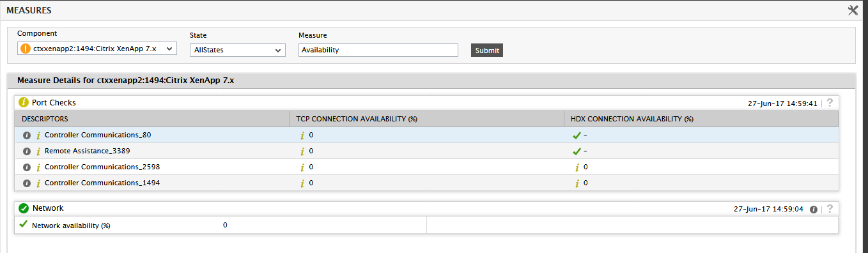Open help for Port Checks panel
Screen dimensions: 868x253
830,103
